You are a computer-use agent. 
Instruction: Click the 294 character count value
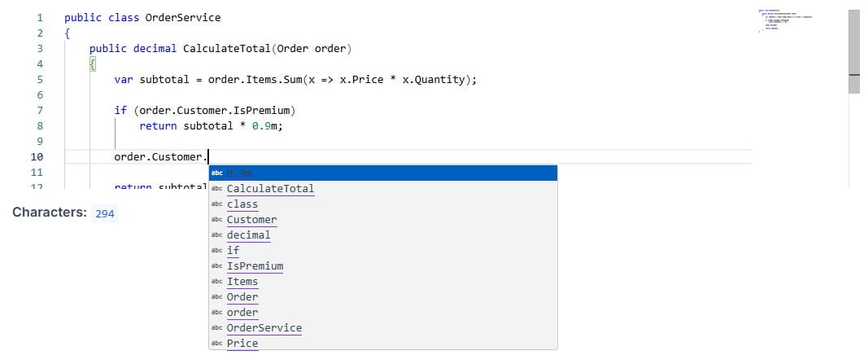105,213
